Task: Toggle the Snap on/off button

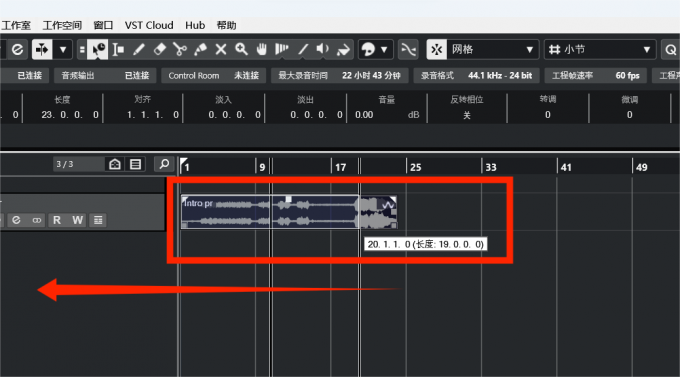Action: pyautogui.click(x=437, y=49)
